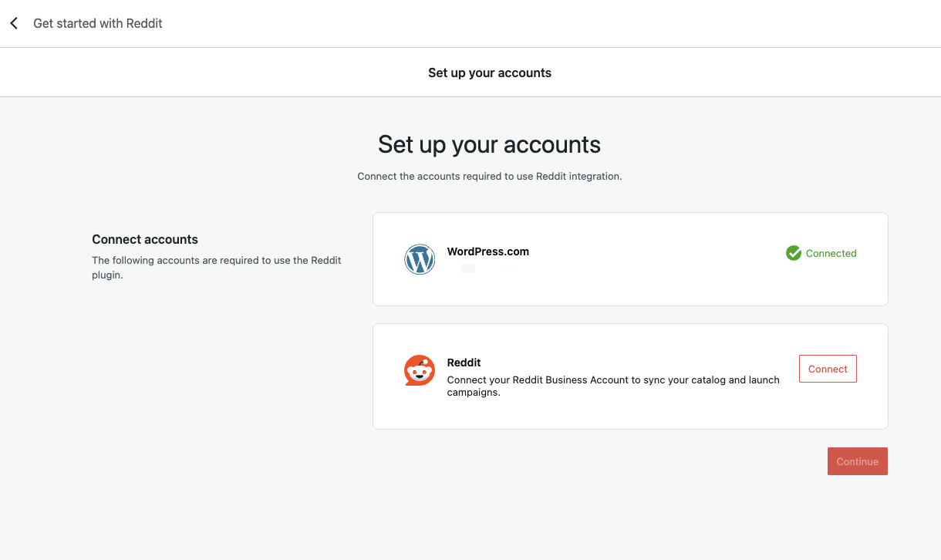941x560 pixels.
Task: Select the "Set up your accounts" step tab
Action: click(x=489, y=73)
